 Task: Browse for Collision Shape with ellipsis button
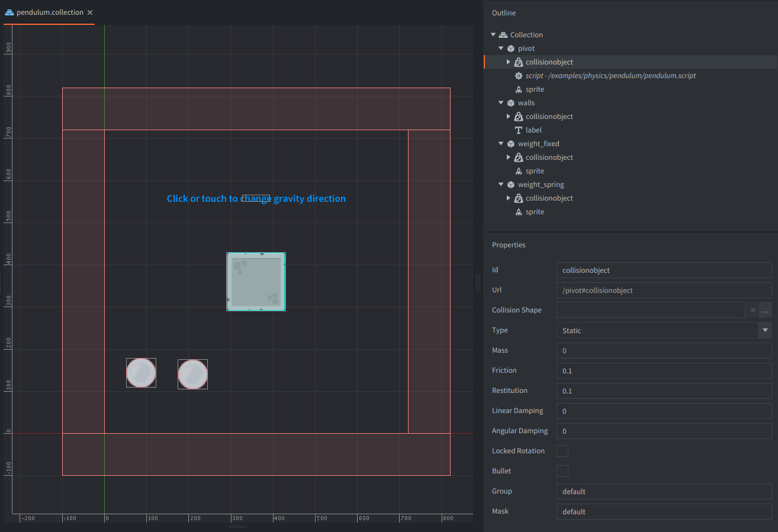click(x=765, y=310)
